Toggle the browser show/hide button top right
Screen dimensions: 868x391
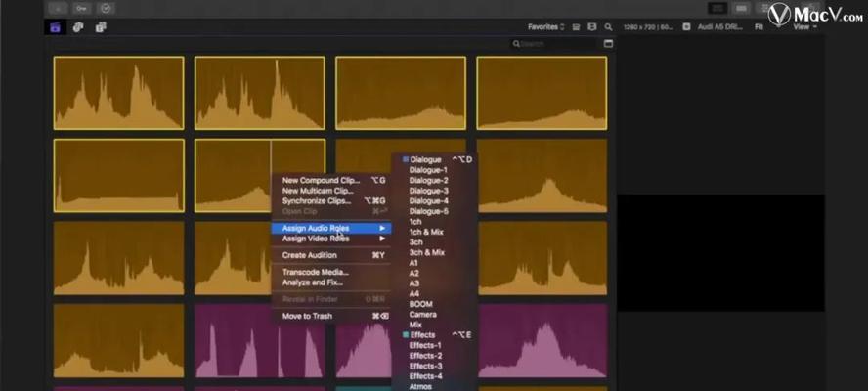point(718,8)
